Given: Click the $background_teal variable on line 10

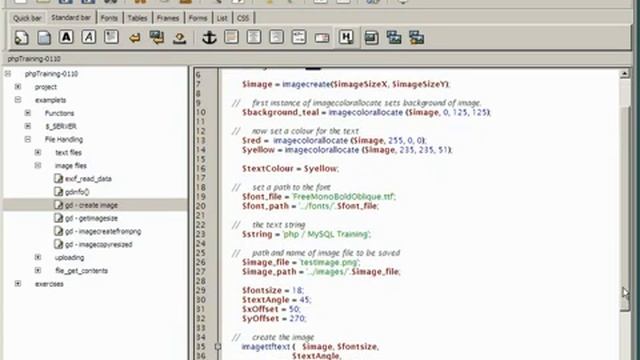Looking at the screenshot, I should (280, 112).
